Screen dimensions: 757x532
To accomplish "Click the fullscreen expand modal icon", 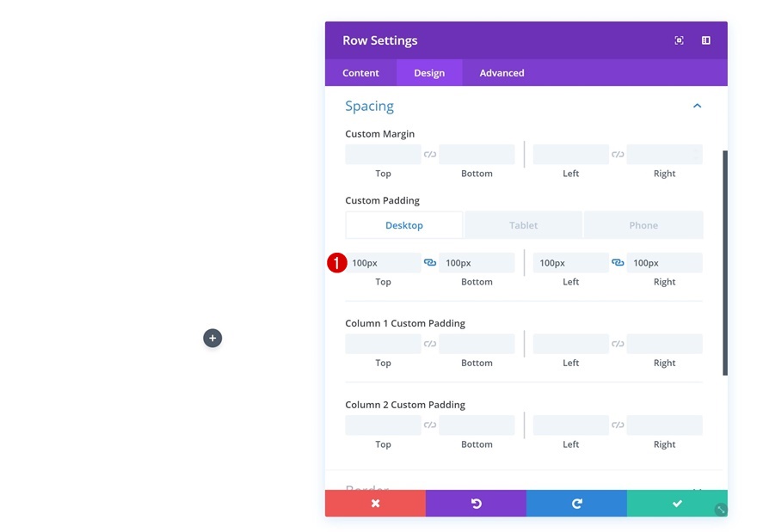I will (679, 40).
